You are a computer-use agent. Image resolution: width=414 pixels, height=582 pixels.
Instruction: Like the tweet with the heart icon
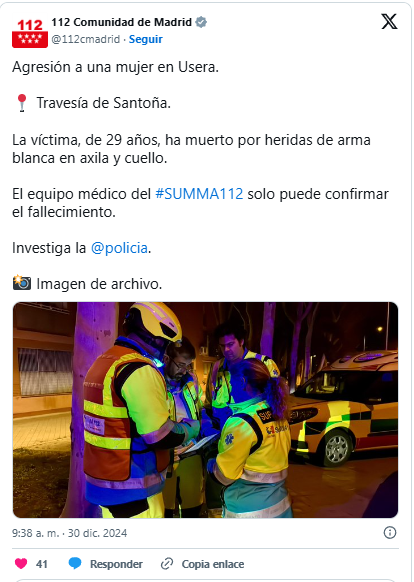tap(21, 564)
